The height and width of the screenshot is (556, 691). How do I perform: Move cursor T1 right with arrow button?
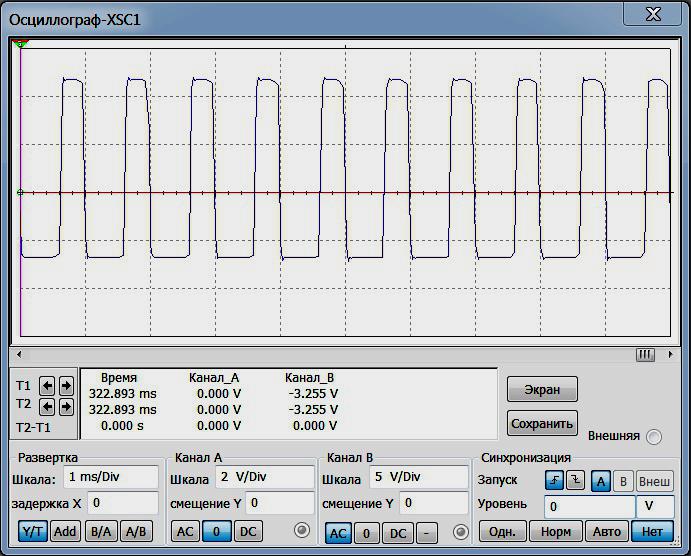tap(66, 386)
